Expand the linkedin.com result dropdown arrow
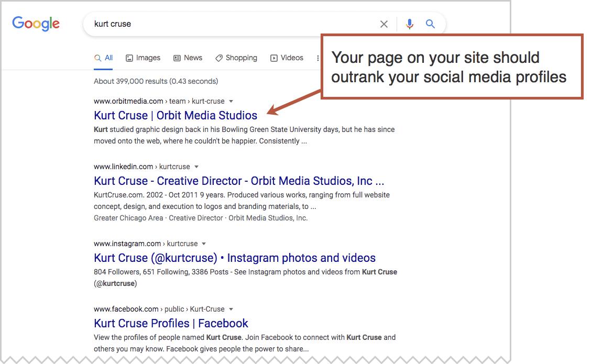 [196, 167]
